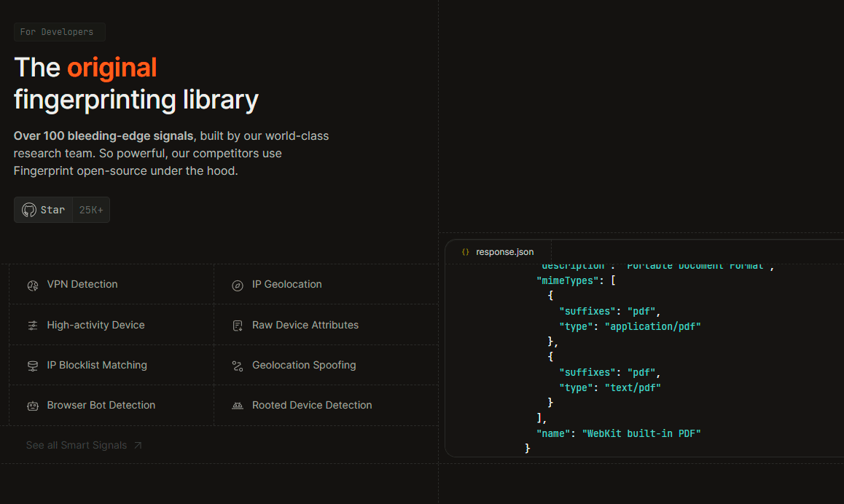Click the Raw Device Attributes document icon

[x=238, y=326]
